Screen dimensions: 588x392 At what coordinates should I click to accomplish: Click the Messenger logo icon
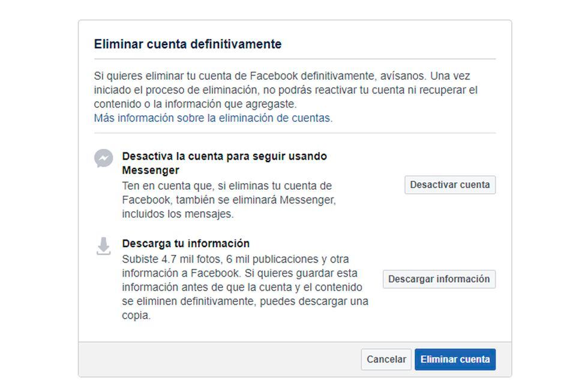click(x=104, y=158)
